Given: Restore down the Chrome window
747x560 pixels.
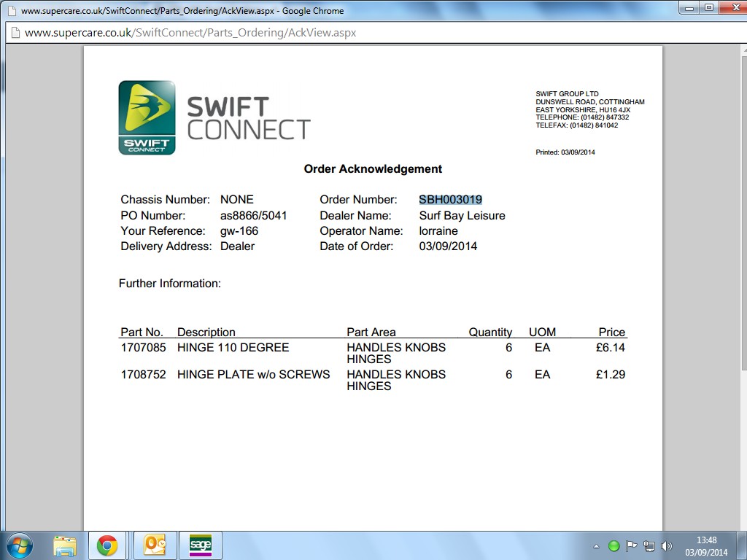Looking at the screenshot, I should tap(709, 7).
